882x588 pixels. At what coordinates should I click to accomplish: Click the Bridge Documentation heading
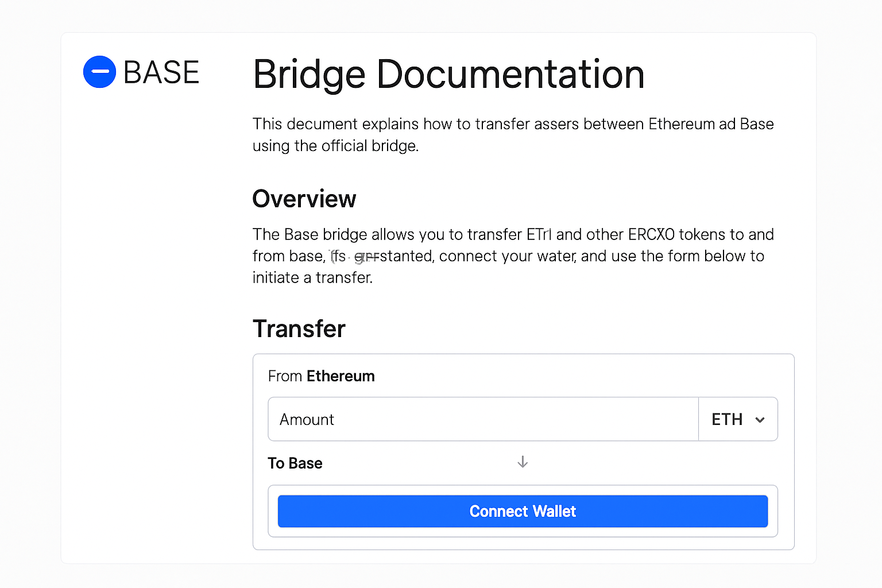coord(448,75)
